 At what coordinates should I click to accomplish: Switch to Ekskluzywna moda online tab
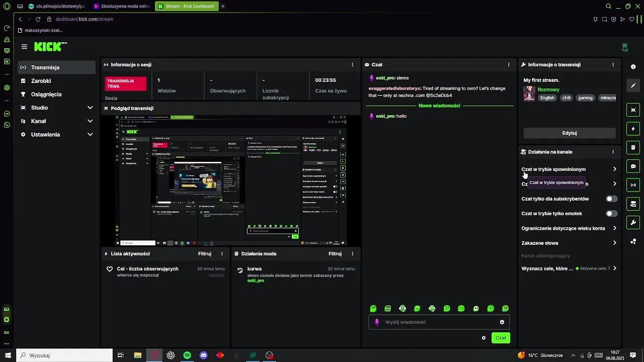click(122, 6)
